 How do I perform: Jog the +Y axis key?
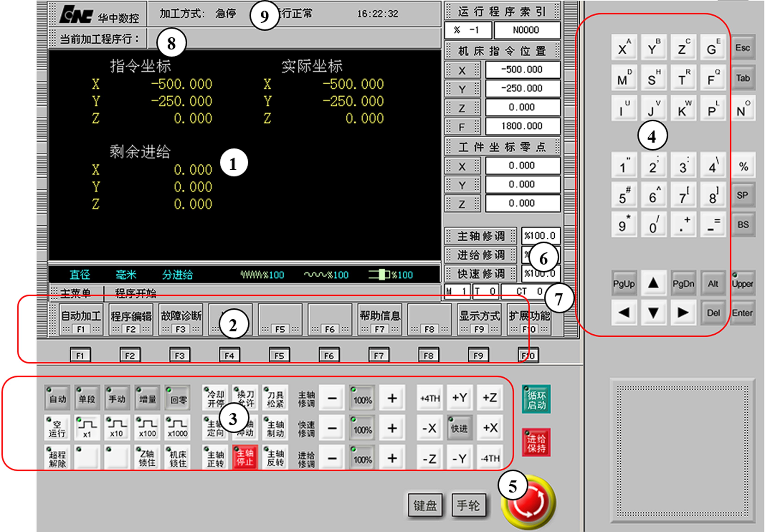[x=460, y=397]
